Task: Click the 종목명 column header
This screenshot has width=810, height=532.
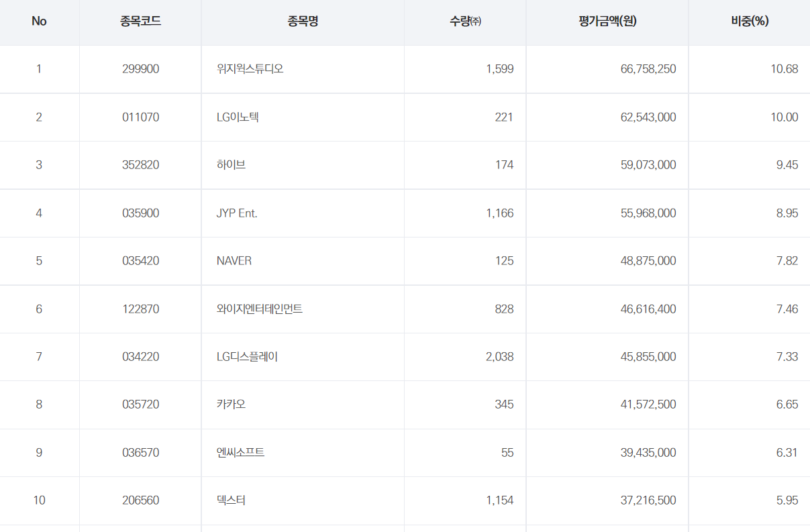Action: tap(303, 21)
